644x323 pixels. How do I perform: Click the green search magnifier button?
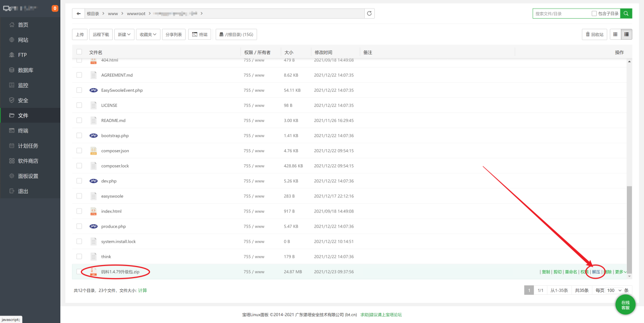pyautogui.click(x=626, y=14)
